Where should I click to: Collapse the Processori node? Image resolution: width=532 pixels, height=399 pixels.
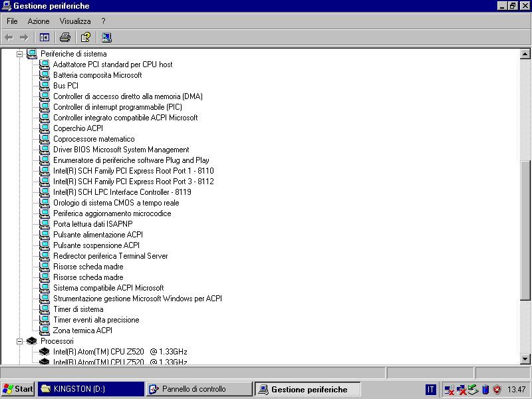(x=20, y=341)
